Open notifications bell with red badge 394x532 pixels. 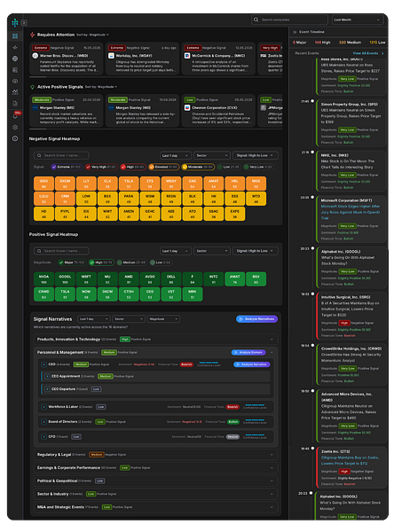tap(15, 115)
